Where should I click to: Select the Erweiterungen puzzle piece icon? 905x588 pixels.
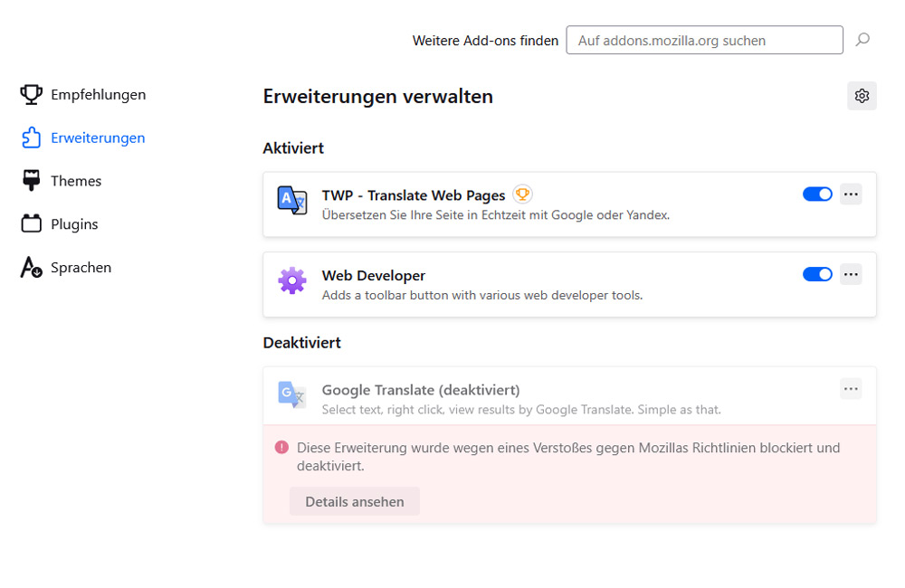32,137
